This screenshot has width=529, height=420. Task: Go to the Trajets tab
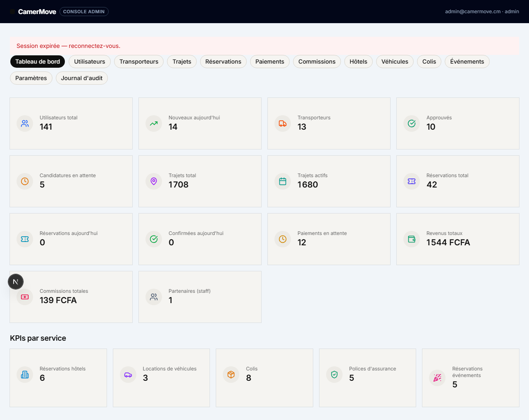(x=182, y=62)
